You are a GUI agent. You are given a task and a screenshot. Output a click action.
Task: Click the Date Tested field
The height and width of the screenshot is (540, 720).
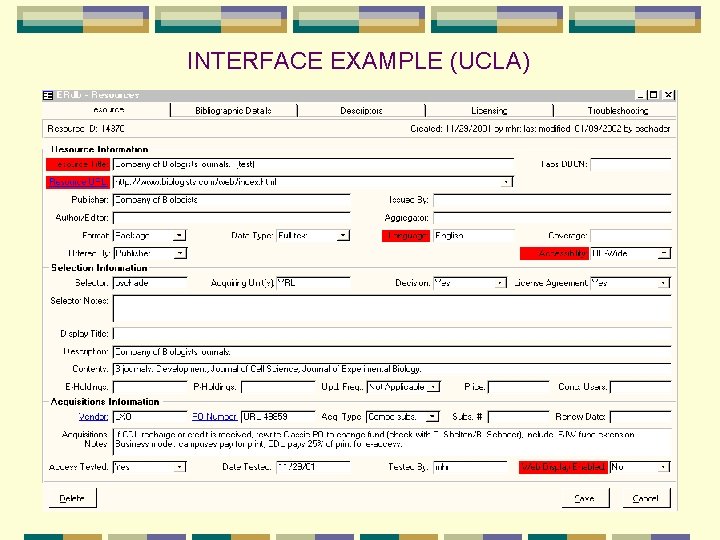point(313,467)
